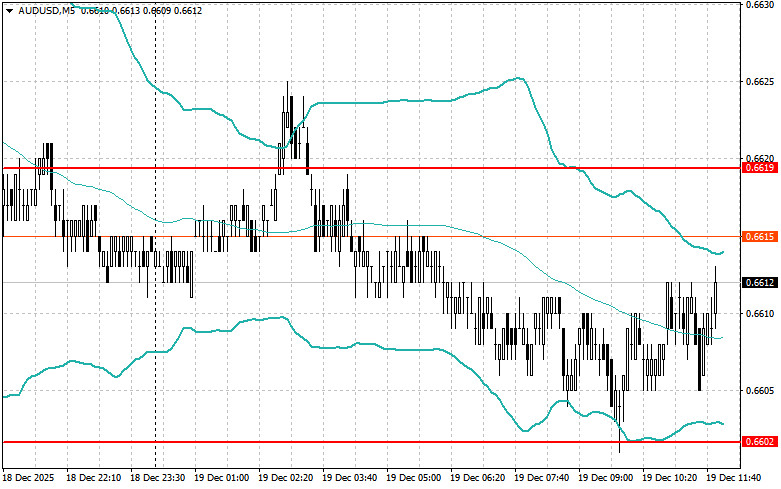Click the 0.6605 price scale value

click(760, 390)
